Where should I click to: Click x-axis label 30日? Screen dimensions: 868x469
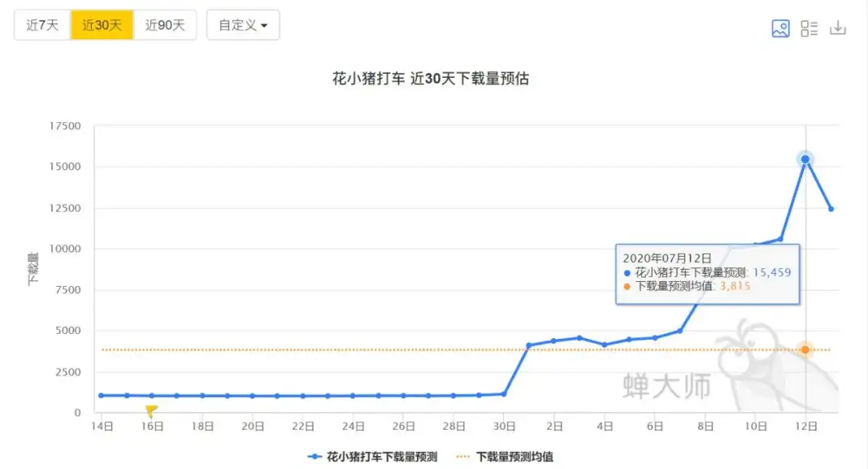pos(504,426)
